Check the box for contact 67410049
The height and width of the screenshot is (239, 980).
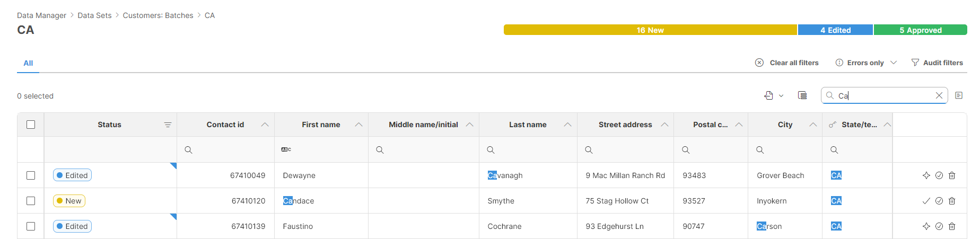(31, 175)
